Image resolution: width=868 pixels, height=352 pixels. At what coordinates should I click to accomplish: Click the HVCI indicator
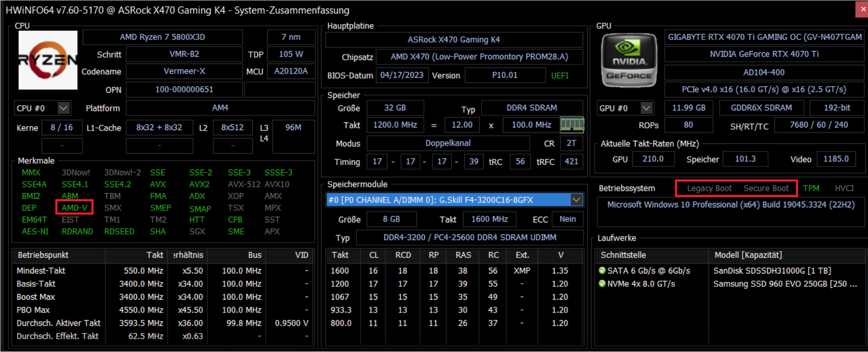point(844,188)
